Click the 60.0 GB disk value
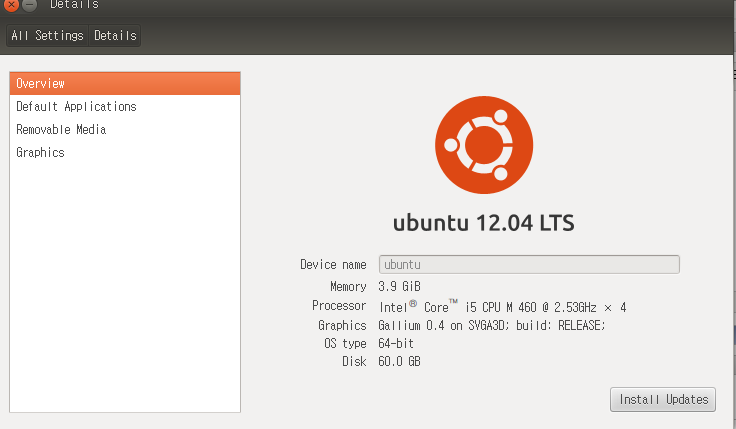This screenshot has height=429, width=736. coord(399,361)
